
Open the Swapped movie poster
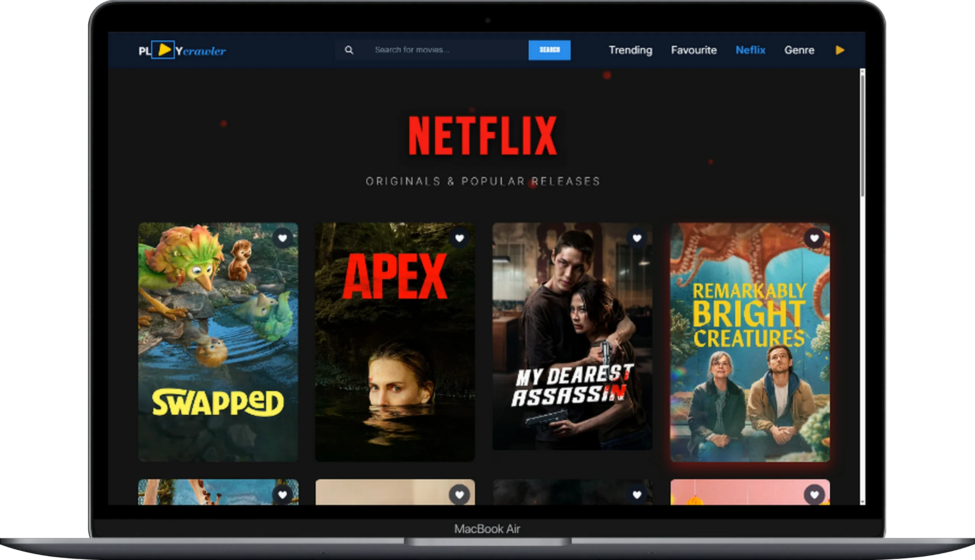click(x=218, y=342)
